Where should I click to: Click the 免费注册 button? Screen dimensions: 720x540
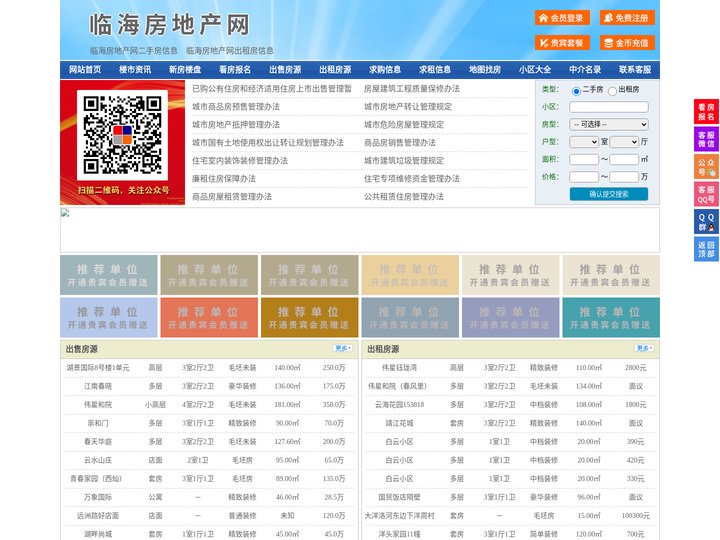[627, 18]
